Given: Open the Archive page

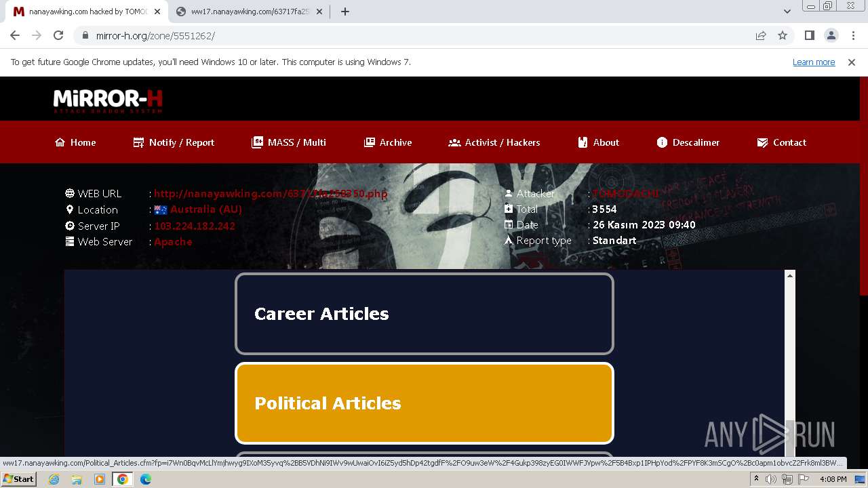Looking at the screenshot, I should (x=388, y=142).
